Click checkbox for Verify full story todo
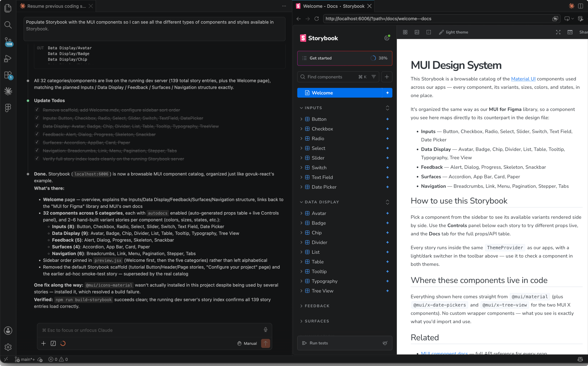 tap(37, 158)
